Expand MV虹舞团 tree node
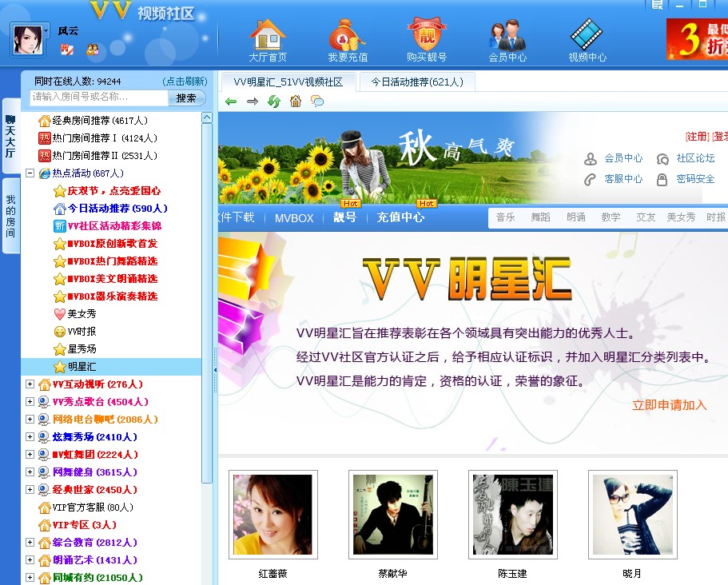The width and height of the screenshot is (728, 585). tap(30, 455)
